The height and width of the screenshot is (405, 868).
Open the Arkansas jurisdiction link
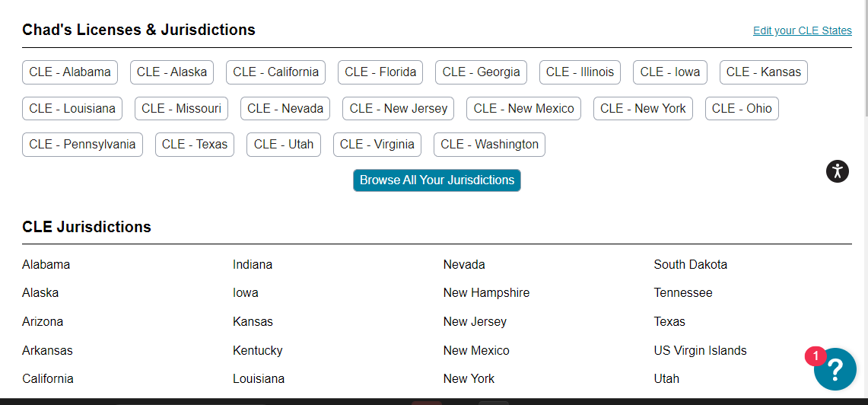pyautogui.click(x=47, y=351)
